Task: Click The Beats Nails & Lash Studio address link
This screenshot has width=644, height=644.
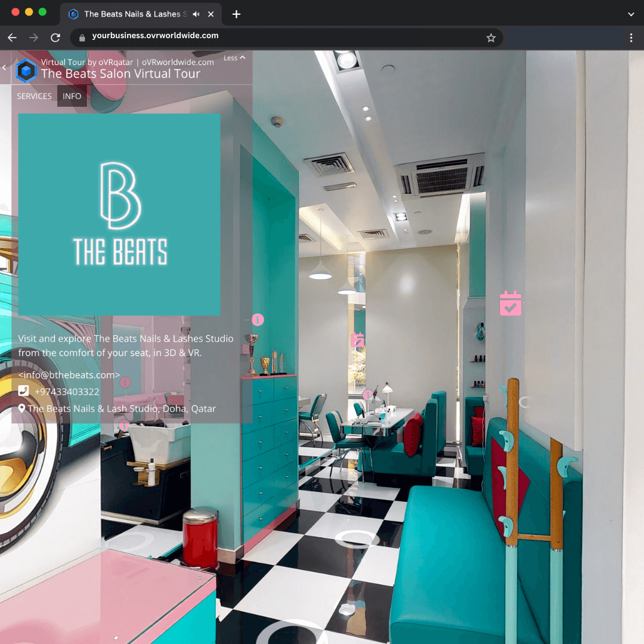Action: tap(122, 408)
